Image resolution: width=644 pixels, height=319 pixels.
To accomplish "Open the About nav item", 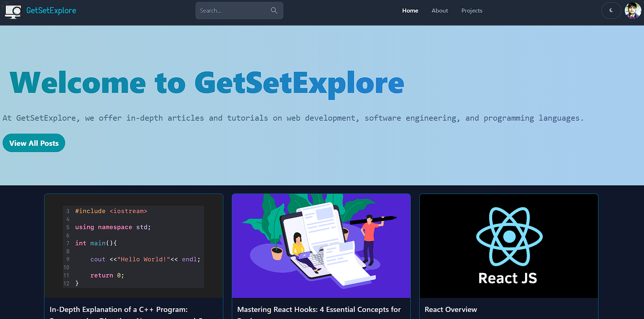I will [x=440, y=11].
